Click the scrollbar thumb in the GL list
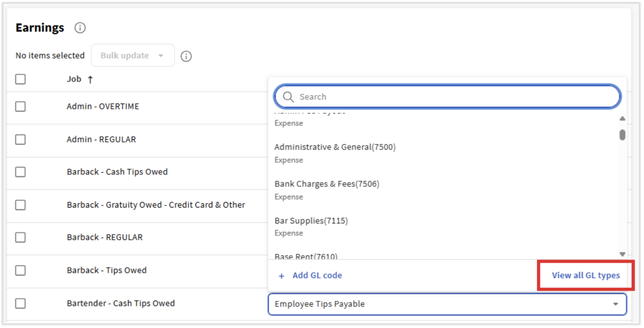Viewport: 644px width, 328px height. click(622, 135)
